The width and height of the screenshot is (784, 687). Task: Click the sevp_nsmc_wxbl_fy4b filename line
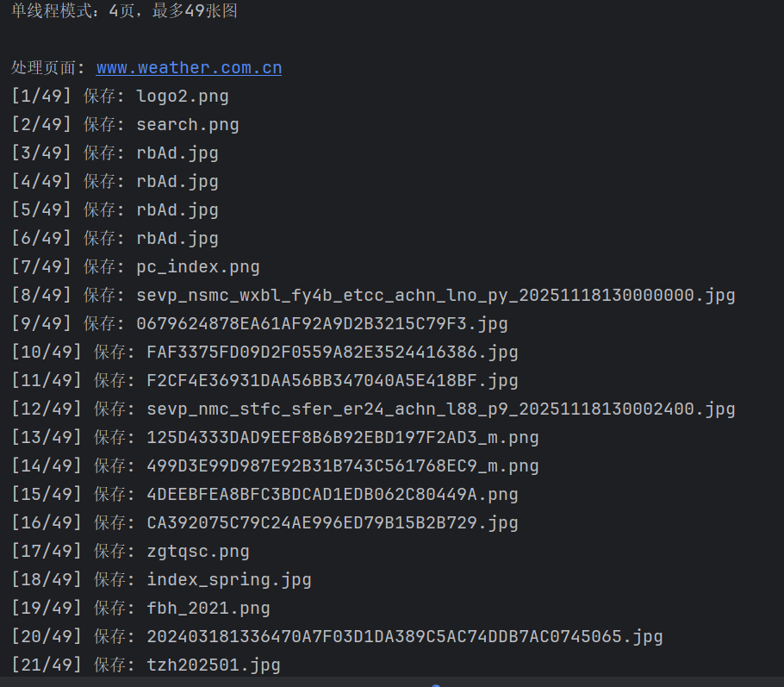pos(373,295)
